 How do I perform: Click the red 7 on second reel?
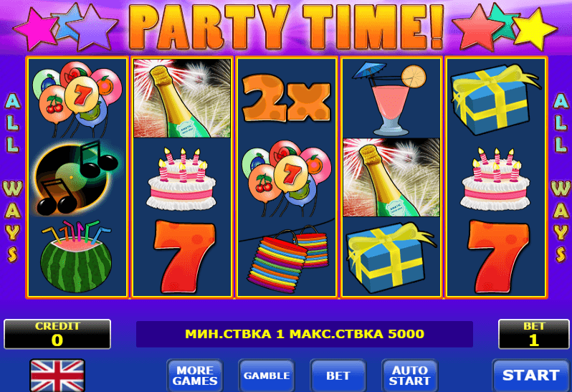pyautogui.click(x=183, y=257)
